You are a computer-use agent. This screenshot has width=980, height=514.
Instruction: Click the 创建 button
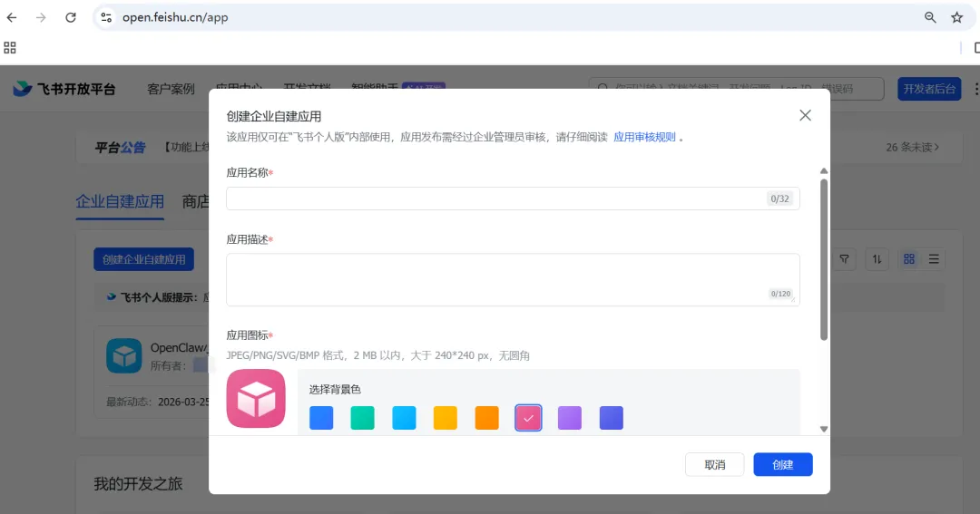[x=782, y=465]
